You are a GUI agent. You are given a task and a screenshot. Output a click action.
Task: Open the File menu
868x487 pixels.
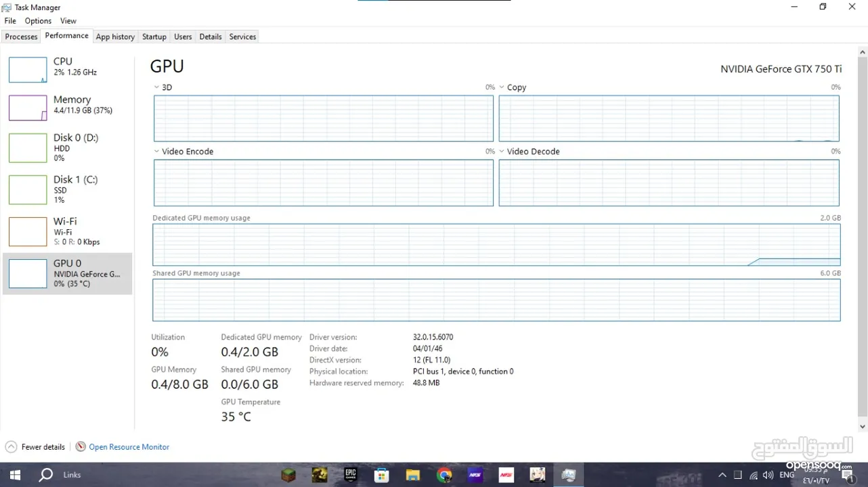[x=10, y=21]
